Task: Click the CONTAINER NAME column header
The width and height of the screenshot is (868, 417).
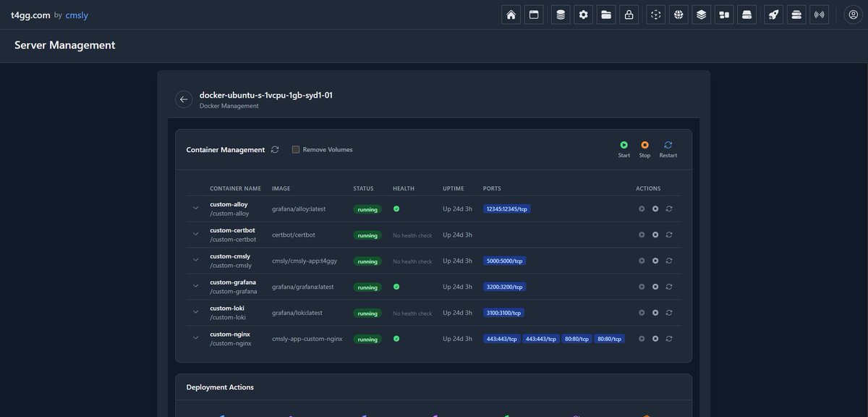Action: 235,188
